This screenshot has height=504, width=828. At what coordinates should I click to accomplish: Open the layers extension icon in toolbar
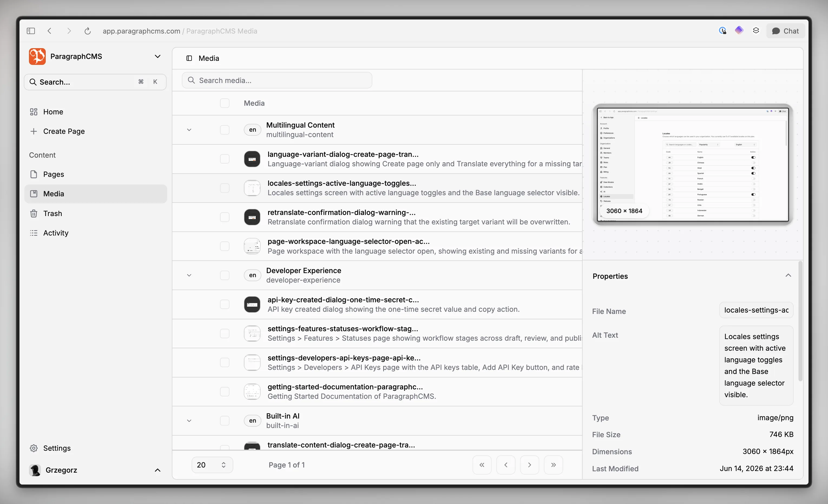(x=756, y=31)
